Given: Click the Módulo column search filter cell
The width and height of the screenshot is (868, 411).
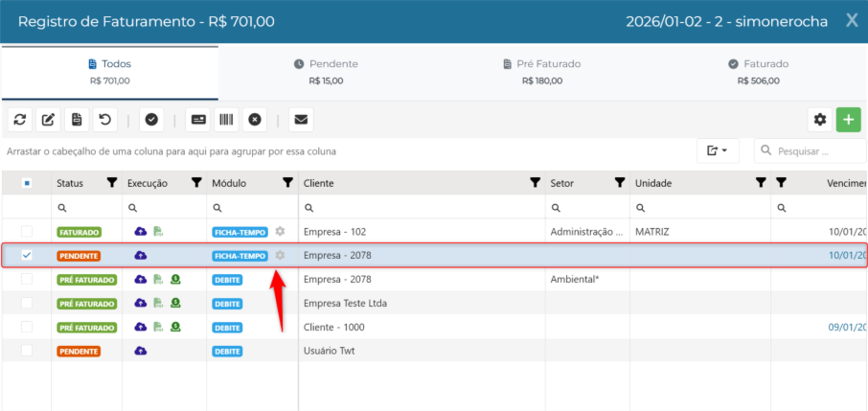Looking at the screenshot, I should pyautogui.click(x=252, y=208).
